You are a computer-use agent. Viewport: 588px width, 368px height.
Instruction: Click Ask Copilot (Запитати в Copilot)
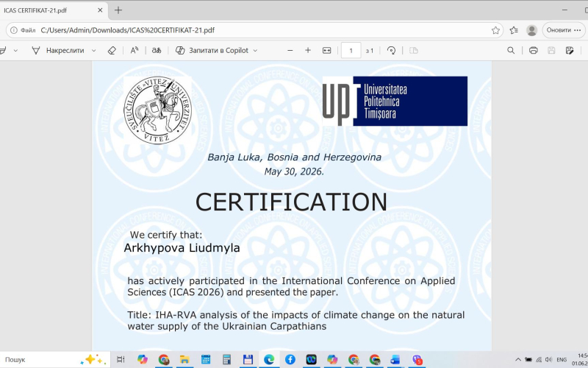coord(212,50)
